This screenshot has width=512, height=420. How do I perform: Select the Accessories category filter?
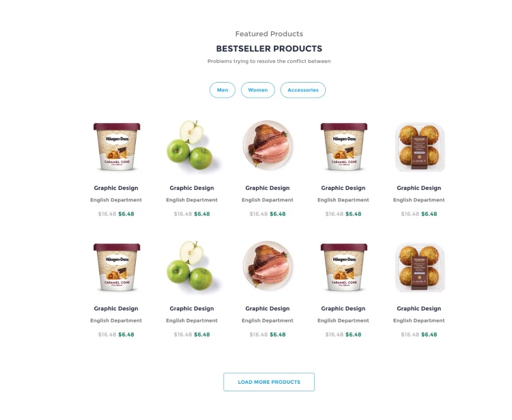click(302, 90)
